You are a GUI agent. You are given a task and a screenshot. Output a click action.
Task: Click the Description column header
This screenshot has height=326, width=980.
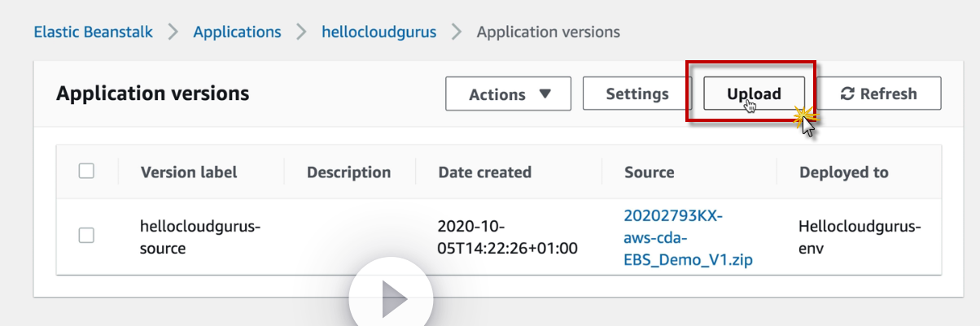348,172
